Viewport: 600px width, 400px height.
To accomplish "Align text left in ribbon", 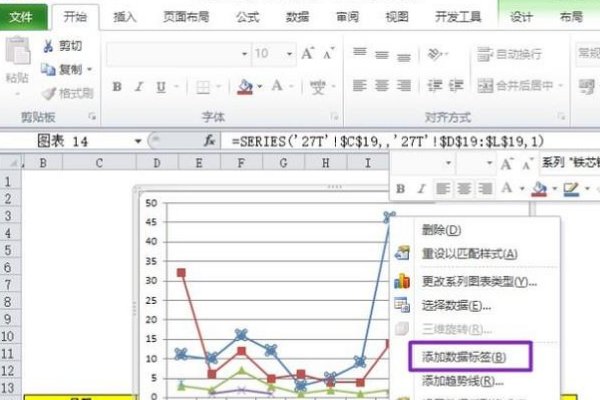I will pos(359,85).
